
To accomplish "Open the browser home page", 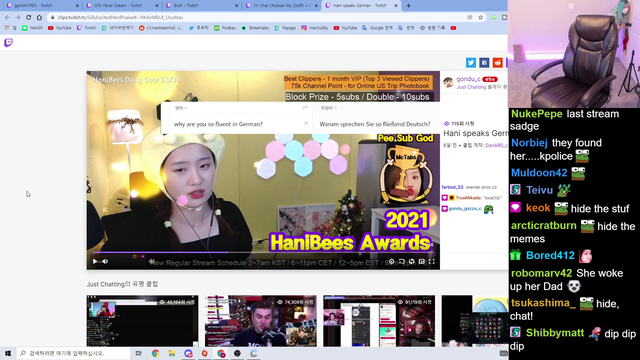I will pos(39,17).
